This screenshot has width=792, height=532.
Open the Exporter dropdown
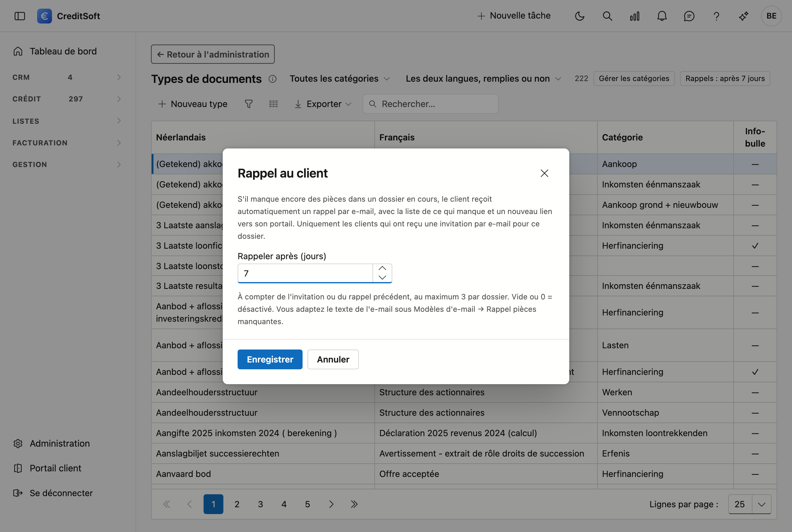point(323,104)
